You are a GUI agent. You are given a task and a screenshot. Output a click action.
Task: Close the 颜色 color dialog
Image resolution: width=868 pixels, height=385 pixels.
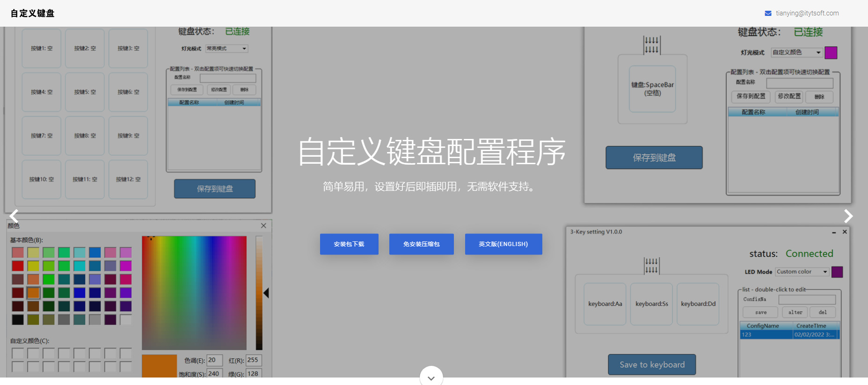(263, 225)
